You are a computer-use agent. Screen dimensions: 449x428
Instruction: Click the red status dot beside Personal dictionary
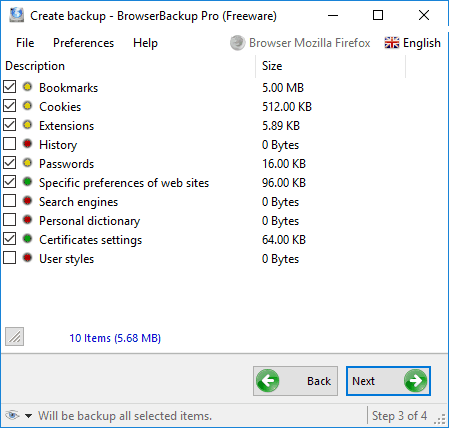coord(27,220)
